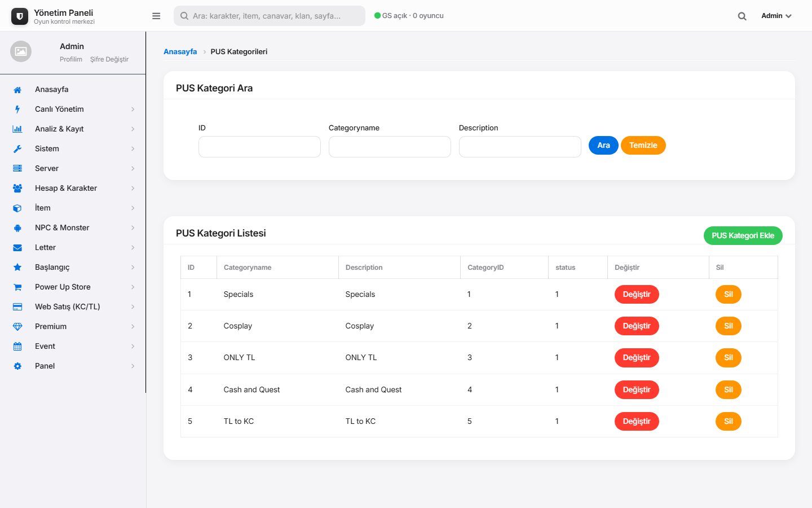Click the NPC & Monster android icon
The width and height of the screenshot is (812, 508).
click(17, 228)
